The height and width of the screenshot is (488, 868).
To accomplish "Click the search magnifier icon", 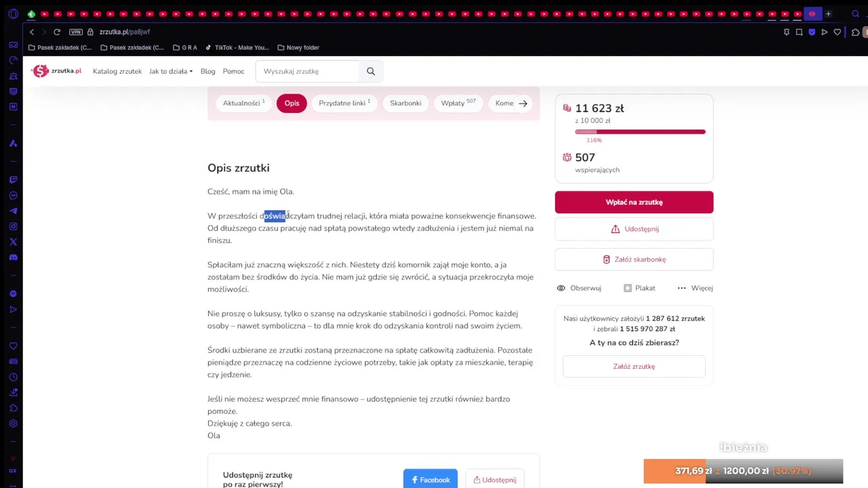I will point(371,71).
